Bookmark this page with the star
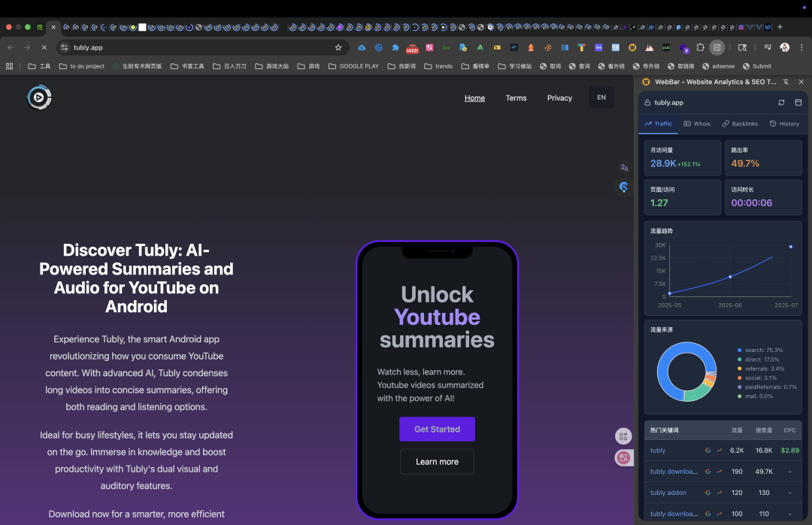812x525 pixels. click(338, 47)
